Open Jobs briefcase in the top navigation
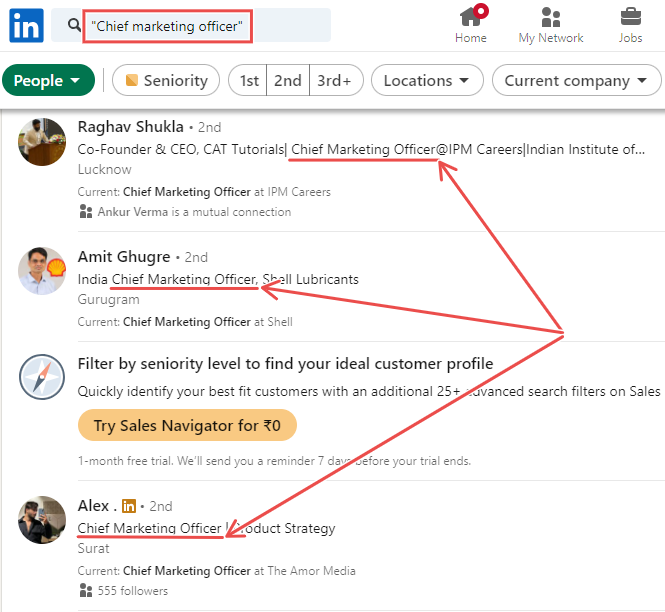Viewport: 665px width, 612px height. 631,25
